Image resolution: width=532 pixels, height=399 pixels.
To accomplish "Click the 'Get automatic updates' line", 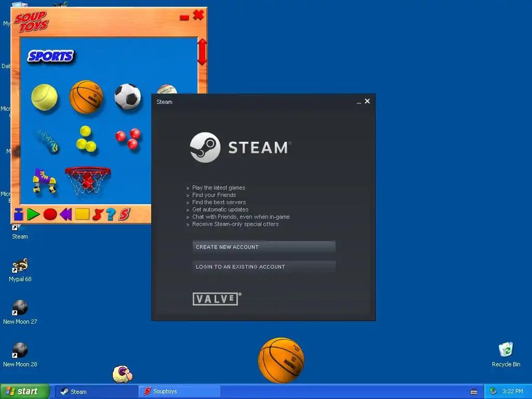I will coord(220,209).
